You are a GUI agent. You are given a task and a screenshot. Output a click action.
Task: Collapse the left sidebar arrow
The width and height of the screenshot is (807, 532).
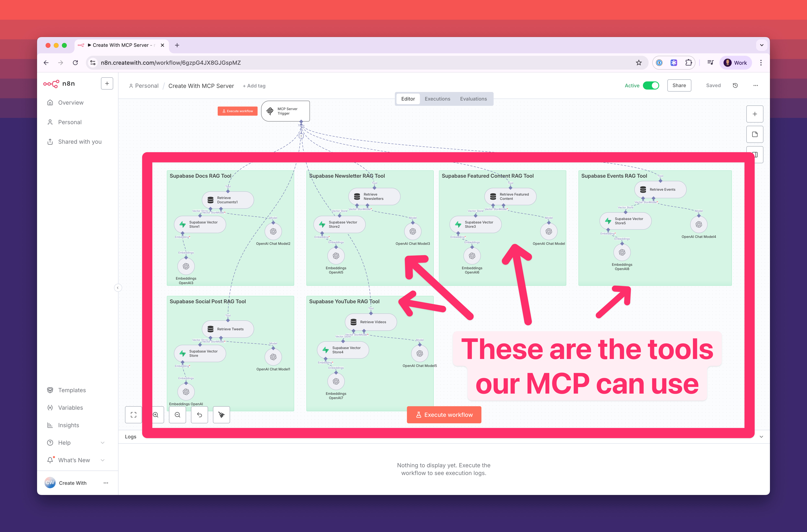118,288
